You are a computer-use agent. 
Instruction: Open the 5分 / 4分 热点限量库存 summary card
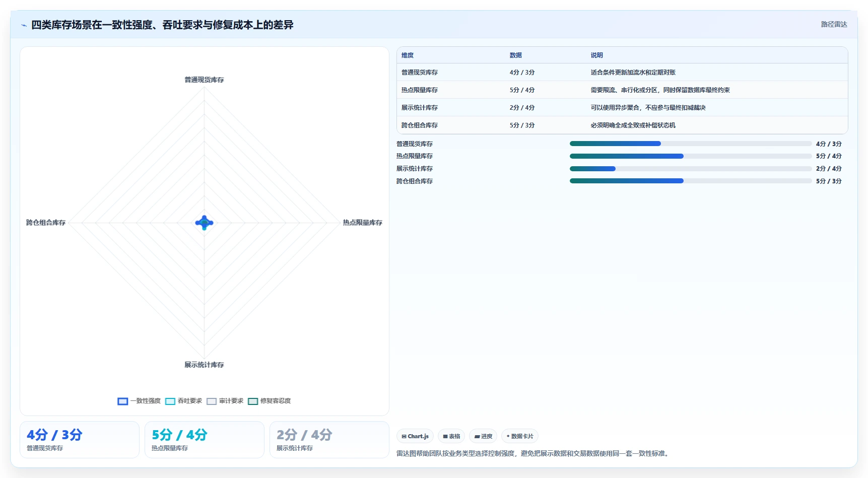pos(205,440)
